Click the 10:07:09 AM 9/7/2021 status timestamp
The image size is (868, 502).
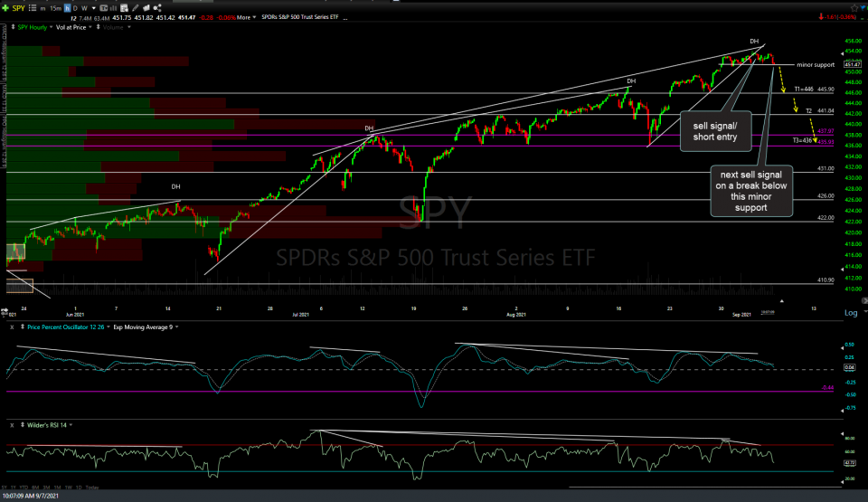pos(31,497)
